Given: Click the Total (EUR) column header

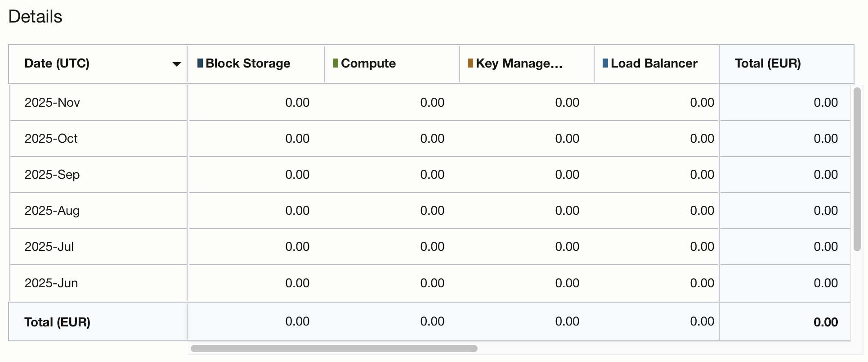Looking at the screenshot, I should click(x=786, y=63).
